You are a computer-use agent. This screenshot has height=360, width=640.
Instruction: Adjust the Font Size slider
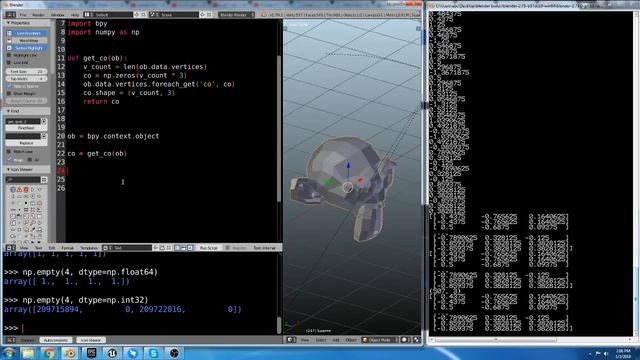pos(26,71)
